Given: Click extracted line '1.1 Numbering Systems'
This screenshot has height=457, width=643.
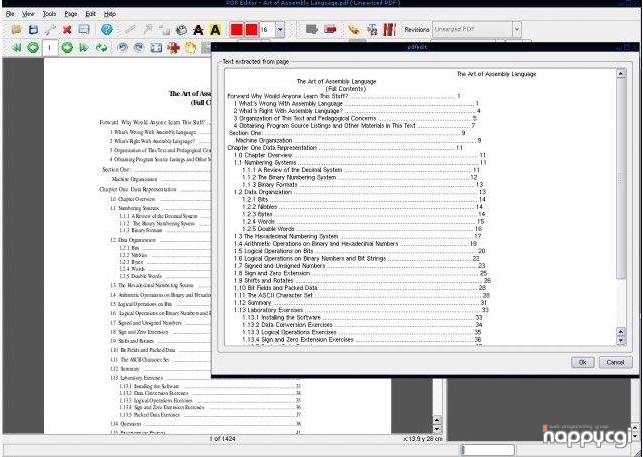Looking at the screenshot, I should (x=264, y=162).
